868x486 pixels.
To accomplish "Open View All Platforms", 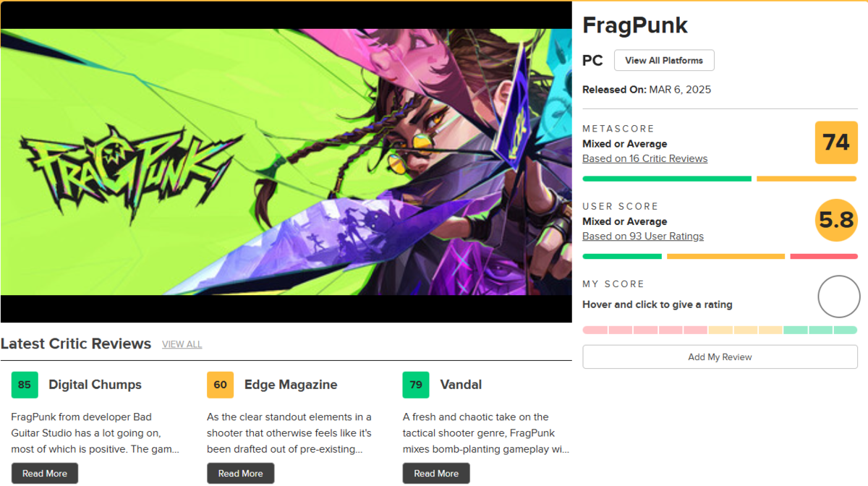I will click(x=664, y=60).
